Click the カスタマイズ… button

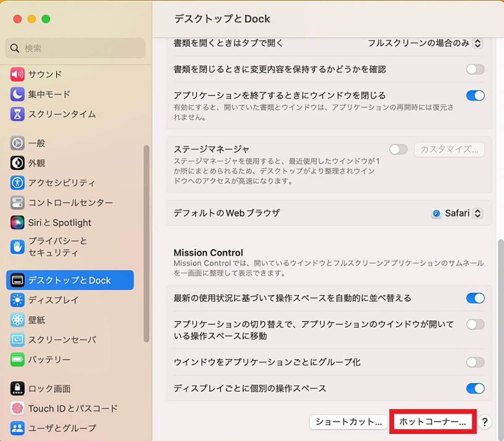(449, 149)
